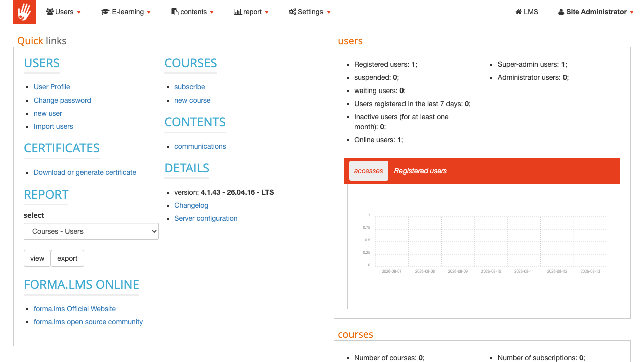The height and width of the screenshot is (362, 644).
Task: Click the E-learning graduation cap icon
Action: coord(105,12)
